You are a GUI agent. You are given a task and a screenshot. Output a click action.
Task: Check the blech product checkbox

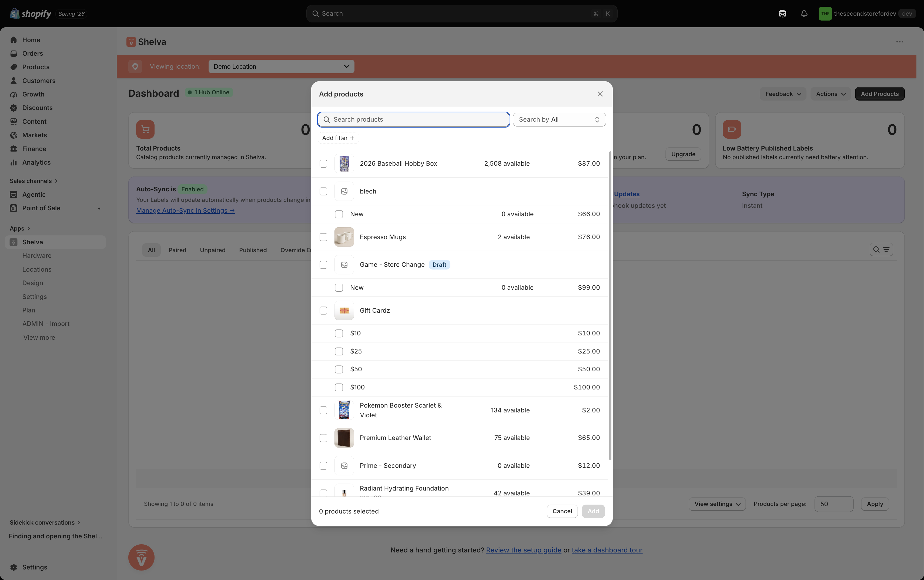(323, 191)
